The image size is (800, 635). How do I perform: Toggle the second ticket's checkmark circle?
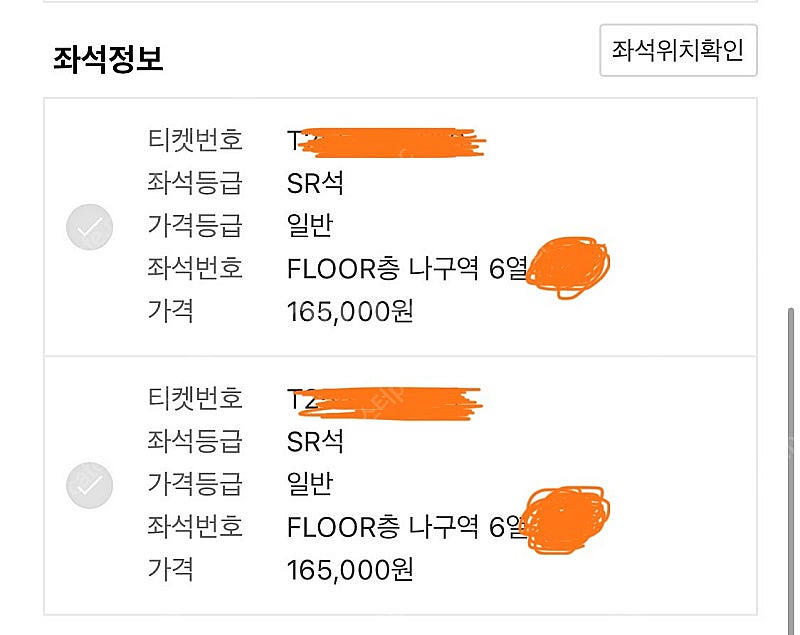point(89,486)
